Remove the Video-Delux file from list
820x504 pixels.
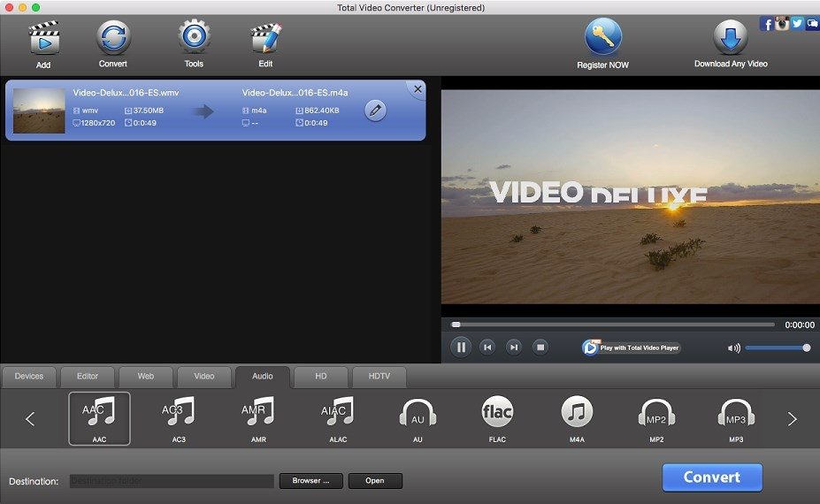pyautogui.click(x=418, y=89)
